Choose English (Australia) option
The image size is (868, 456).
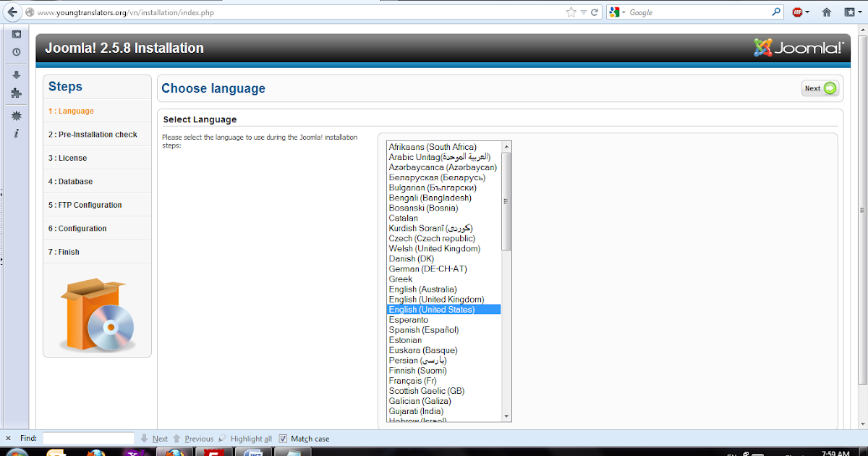coord(443,289)
